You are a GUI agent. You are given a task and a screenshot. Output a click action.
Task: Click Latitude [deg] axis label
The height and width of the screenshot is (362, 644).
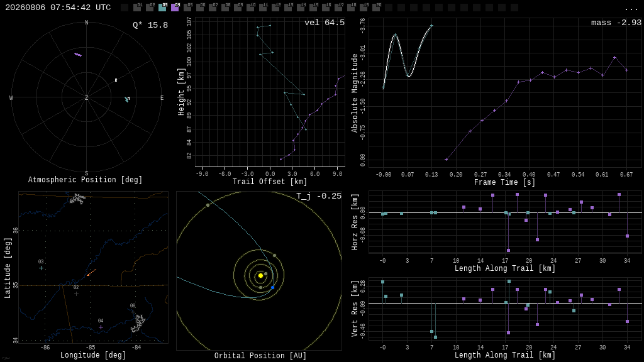[x=8, y=268]
